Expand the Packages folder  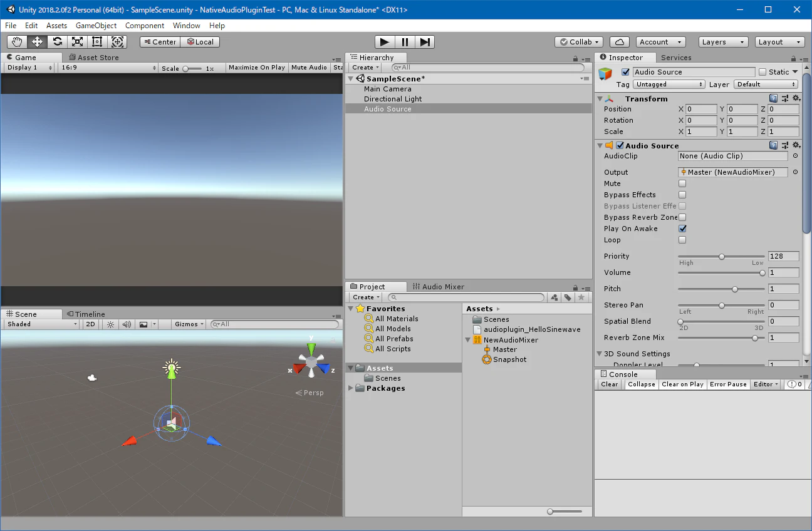(x=351, y=388)
